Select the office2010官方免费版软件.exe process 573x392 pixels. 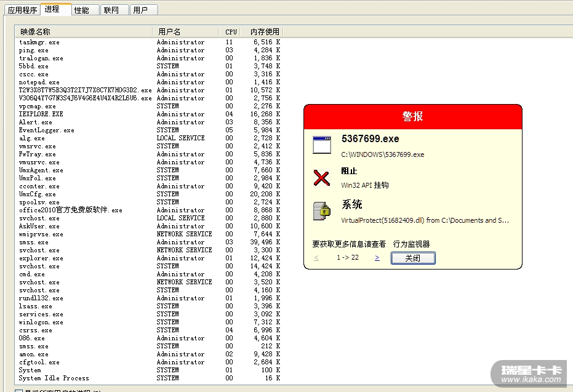tap(149, 210)
